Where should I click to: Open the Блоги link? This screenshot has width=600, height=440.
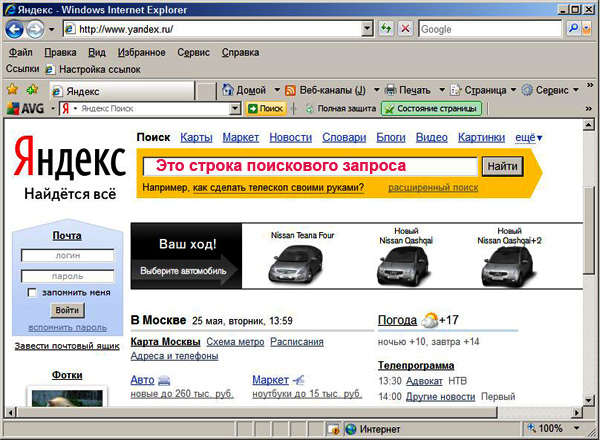tap(391, 137)
